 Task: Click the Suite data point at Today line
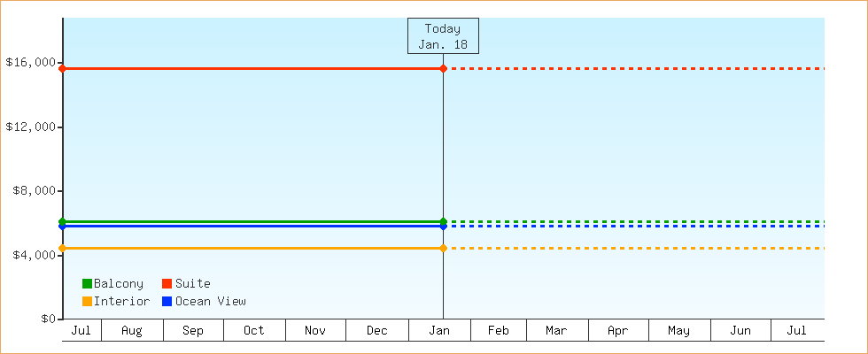443,68
